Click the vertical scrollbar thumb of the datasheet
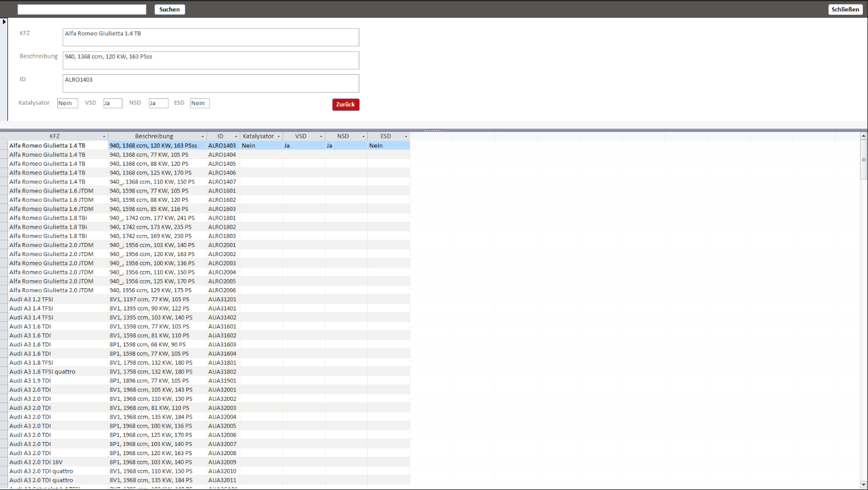This screenshot has width=868, height=490. pyautogui.click(x=863, y=160)
